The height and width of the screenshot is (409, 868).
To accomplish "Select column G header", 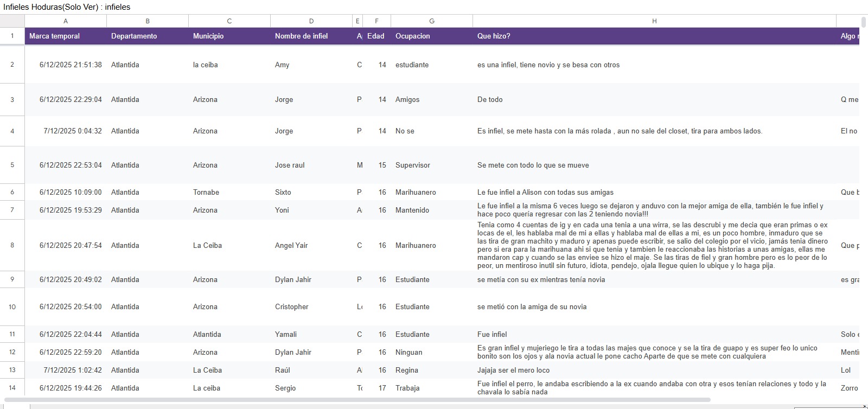I will point(432,21).
